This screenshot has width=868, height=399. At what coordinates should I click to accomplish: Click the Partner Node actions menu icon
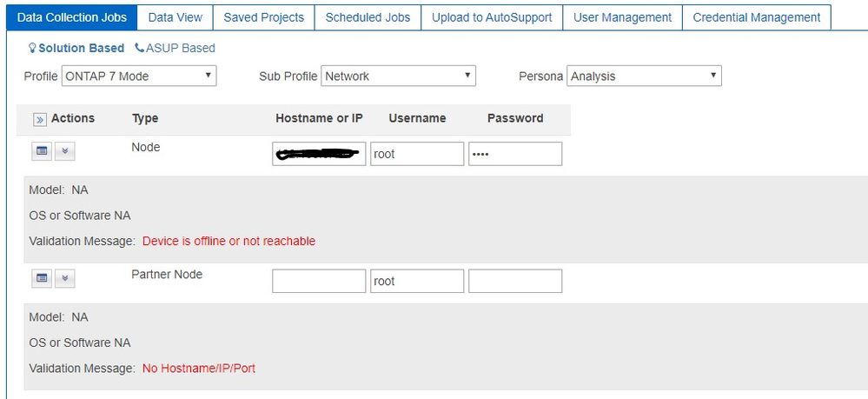pyautogui.click(x=42, y=278)
